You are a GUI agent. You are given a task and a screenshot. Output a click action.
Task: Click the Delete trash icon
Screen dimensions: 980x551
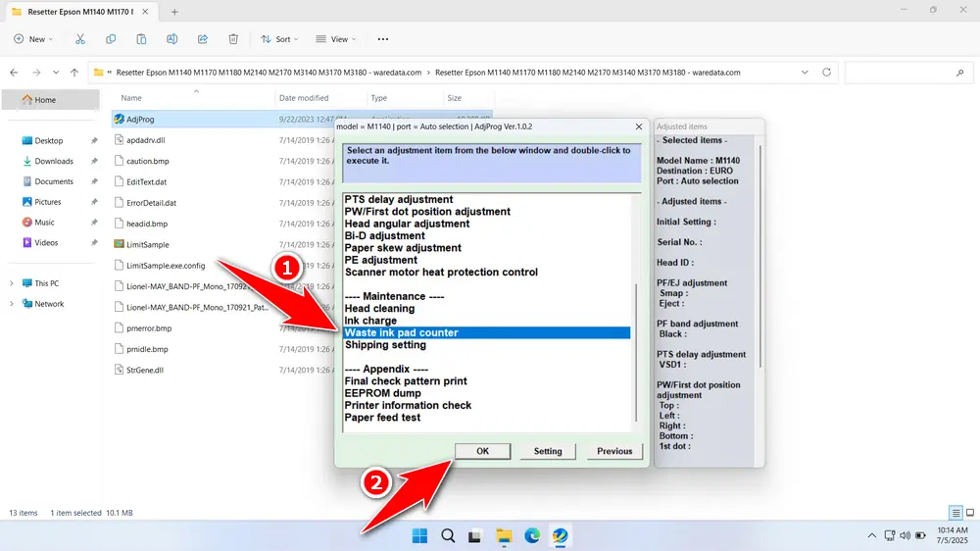pos(233,39)
